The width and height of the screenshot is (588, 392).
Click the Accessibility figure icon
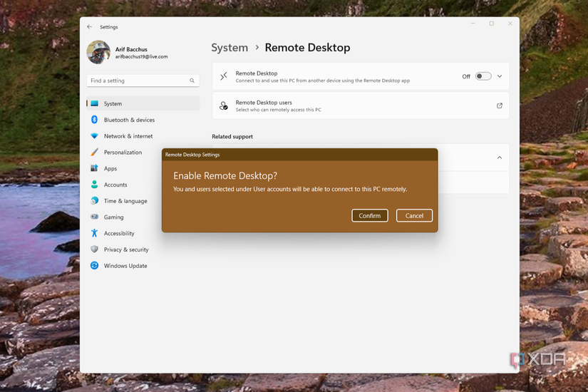(95, 233)
